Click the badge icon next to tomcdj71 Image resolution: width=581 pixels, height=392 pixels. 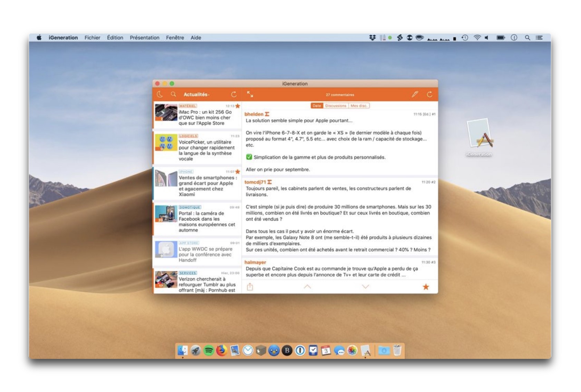tap(270, 182)
